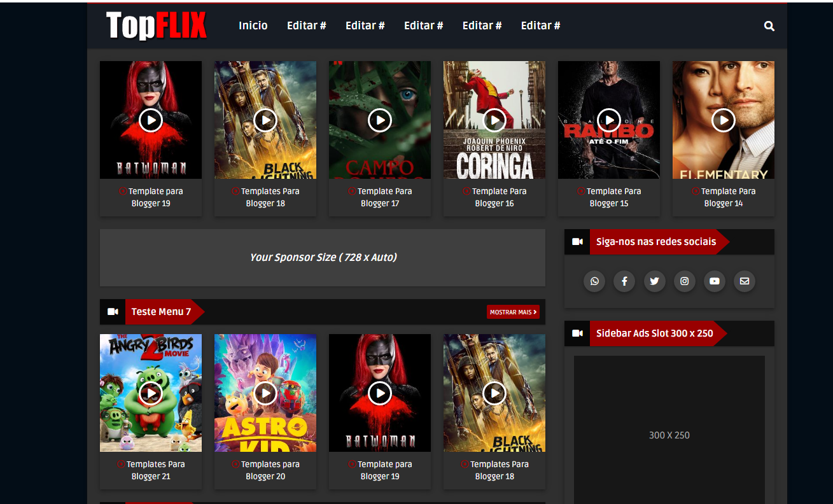
Task: Select the Sidebar Ads Slot 300 x 250 heading
Action: [655, 333]
